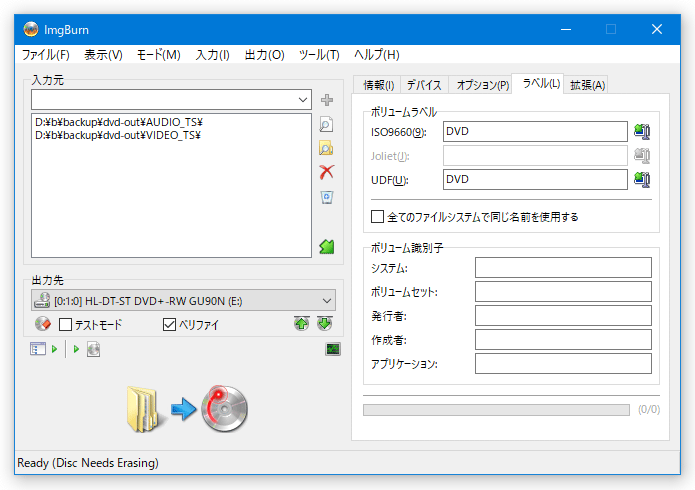Remove the selected entry with the red X icon

327,172
